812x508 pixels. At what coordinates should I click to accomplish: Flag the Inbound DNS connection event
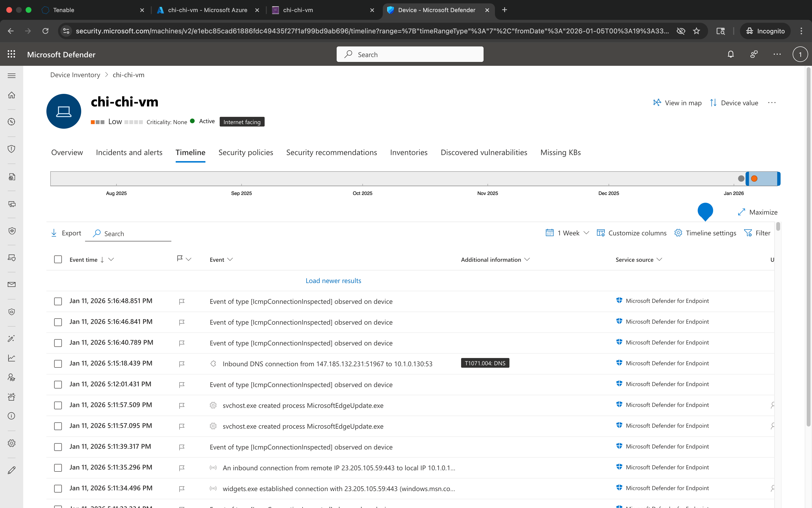(x=181, y=364)
